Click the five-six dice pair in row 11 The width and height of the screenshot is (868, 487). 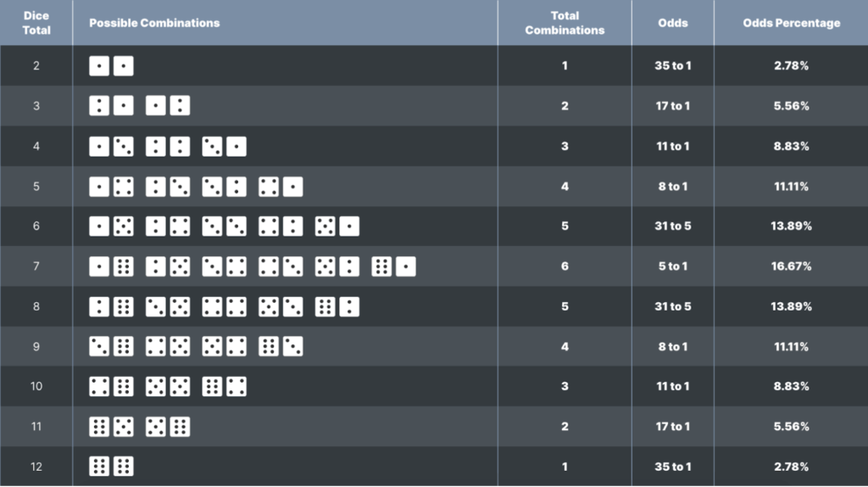(x=168, y=427)
